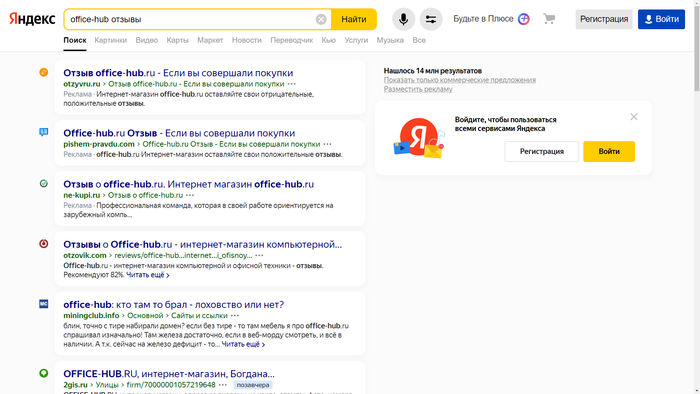Click the blue Войти button in header
The width and height of the screenshot is (700, 394).
661,19
